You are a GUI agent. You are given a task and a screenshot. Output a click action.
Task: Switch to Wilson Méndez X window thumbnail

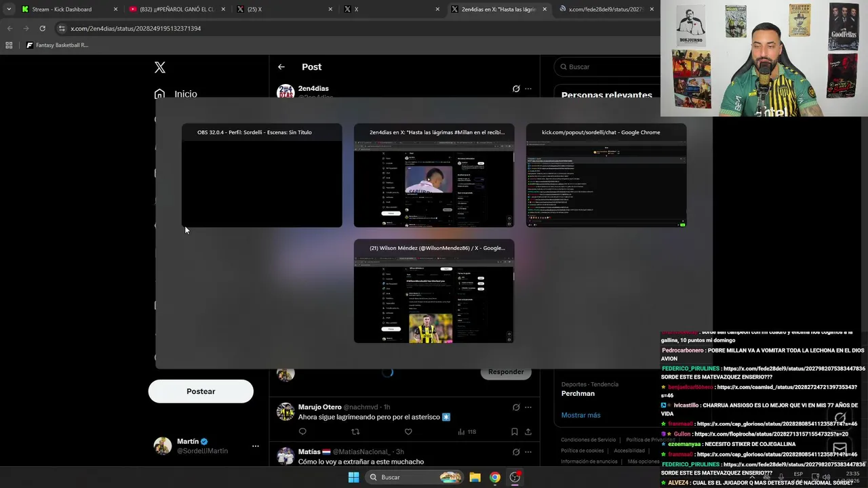click(434, 291)
